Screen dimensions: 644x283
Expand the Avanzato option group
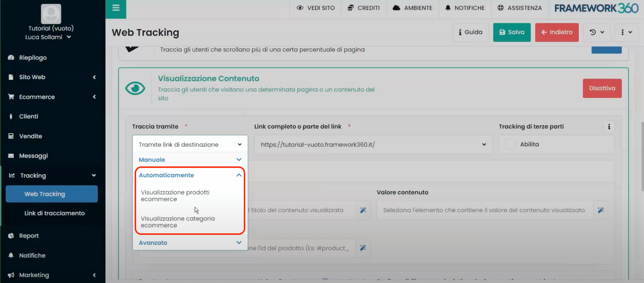(x=190, y=243)
